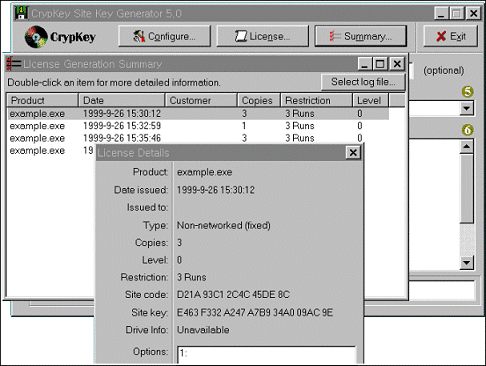Select row dated 1999-9-26 15:32:59
The height and width of the screenshot is (366, 486).
coord(198,126)
